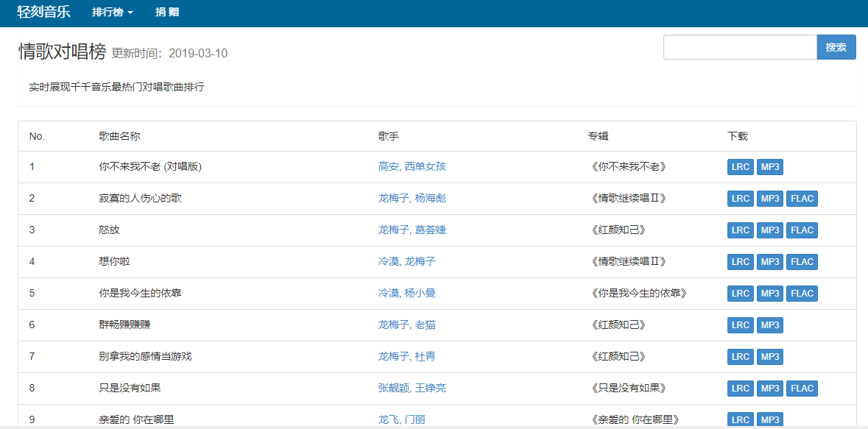Download LRC for 你是我今生的依靠

[741, 294]
